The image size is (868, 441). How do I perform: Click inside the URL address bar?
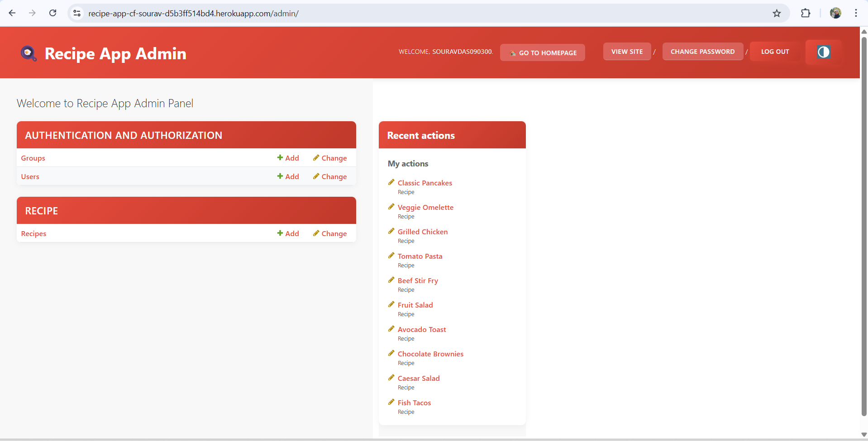click(272, 13)
